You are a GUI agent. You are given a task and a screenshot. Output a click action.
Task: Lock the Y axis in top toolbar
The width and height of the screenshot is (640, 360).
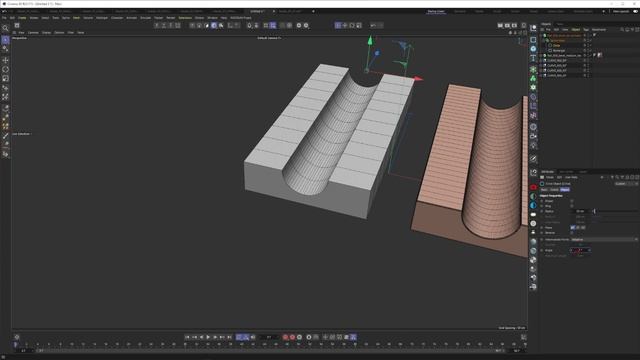coord(164,25)
